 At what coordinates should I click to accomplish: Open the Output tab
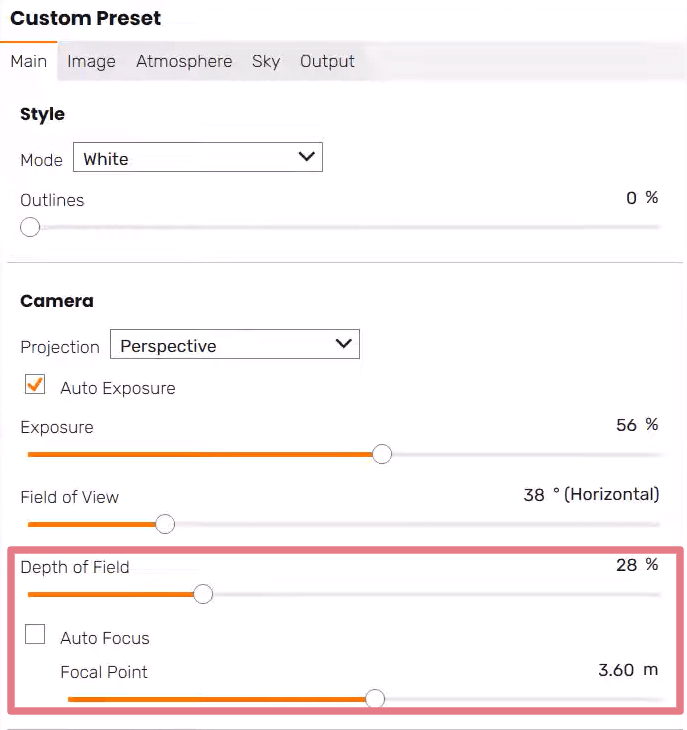(327, 61)
